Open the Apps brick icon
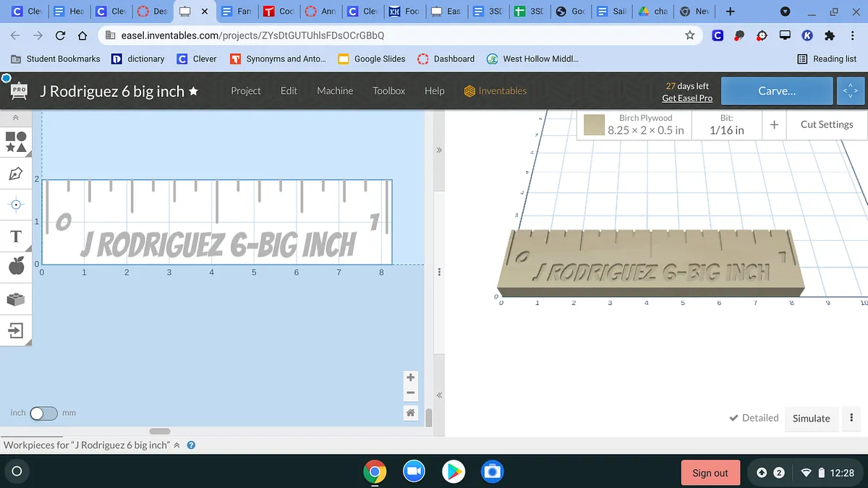The height and width of the screenshot is (488, 868). [x=16, y=299]
